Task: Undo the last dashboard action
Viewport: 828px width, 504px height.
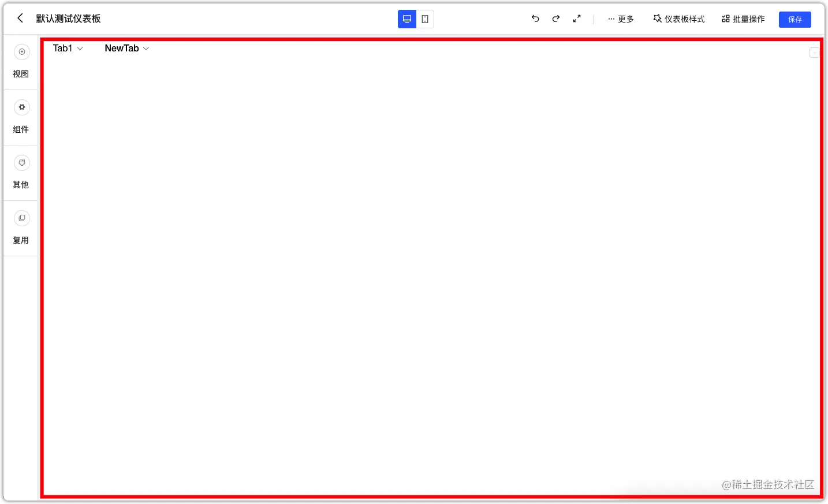Action: (x=535, y=18)
